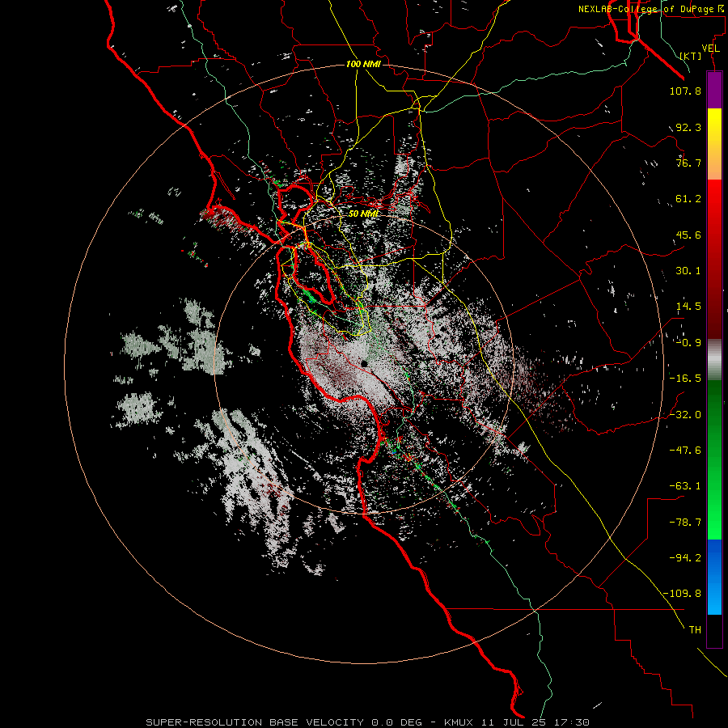Viewport: 728px width, 728px height.
Task: Select the -32.0 velocity legend value
Action: (685, 415)
